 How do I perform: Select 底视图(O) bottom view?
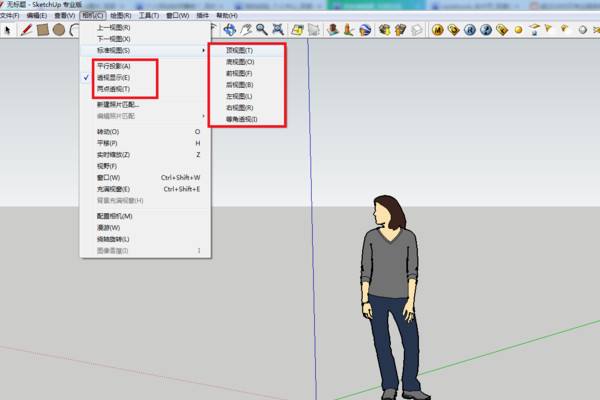(240, 62)
